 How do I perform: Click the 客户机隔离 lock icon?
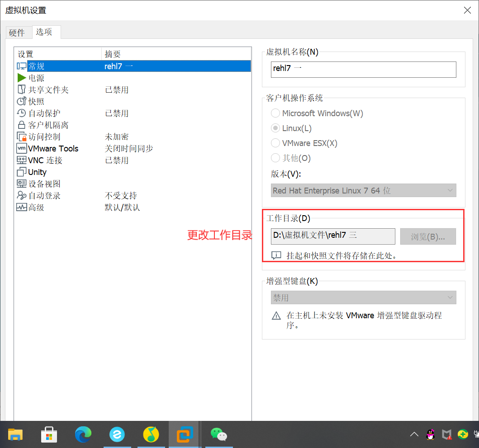pos(21,125)
